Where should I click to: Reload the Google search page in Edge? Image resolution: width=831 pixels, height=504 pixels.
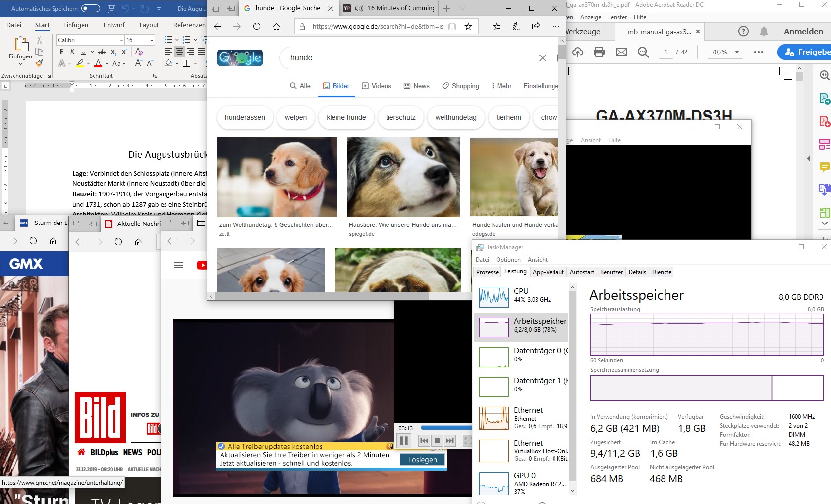256,26
